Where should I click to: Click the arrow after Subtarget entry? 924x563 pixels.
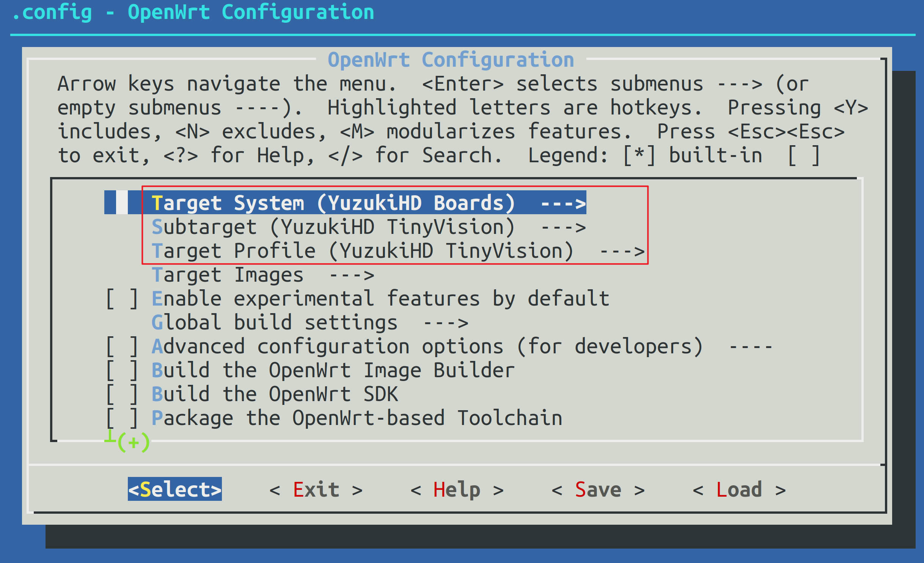[x=563, y=227]
